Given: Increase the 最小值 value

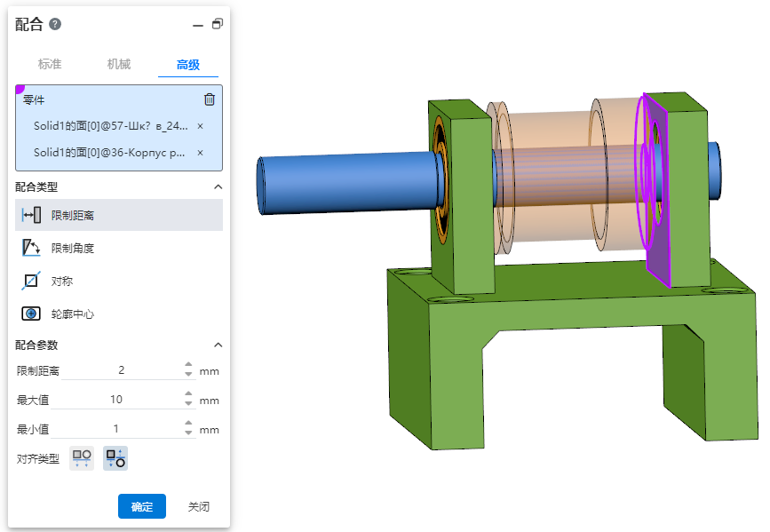Looking at the screenshot, I should pos(188,423).
